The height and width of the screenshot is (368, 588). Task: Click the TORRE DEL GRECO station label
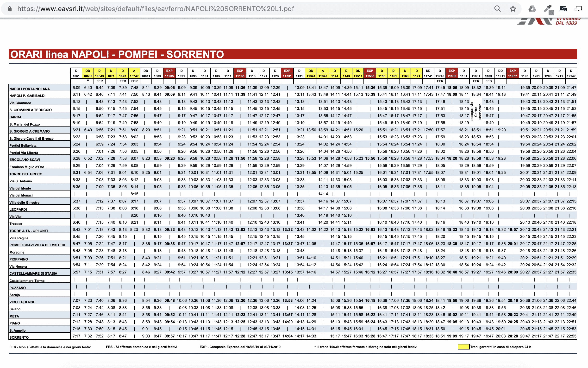26,174
